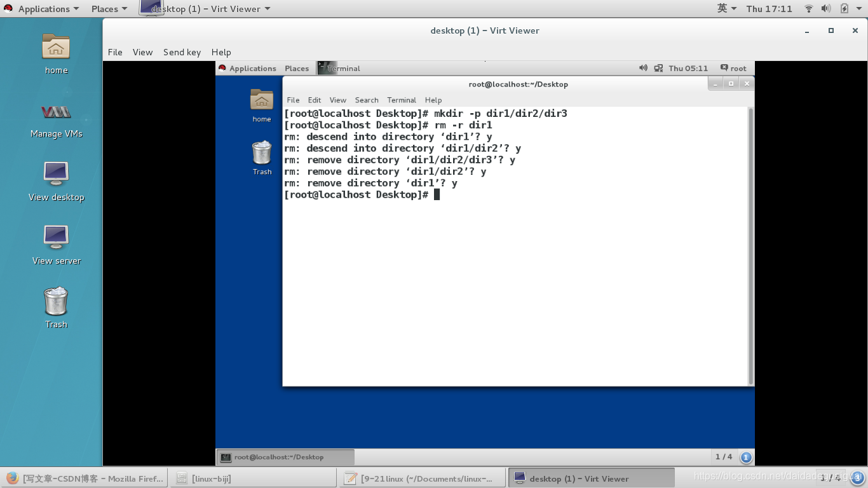Click the guest clock Thu 05:11
Screen dimensions: 868x488
[688, 68]
